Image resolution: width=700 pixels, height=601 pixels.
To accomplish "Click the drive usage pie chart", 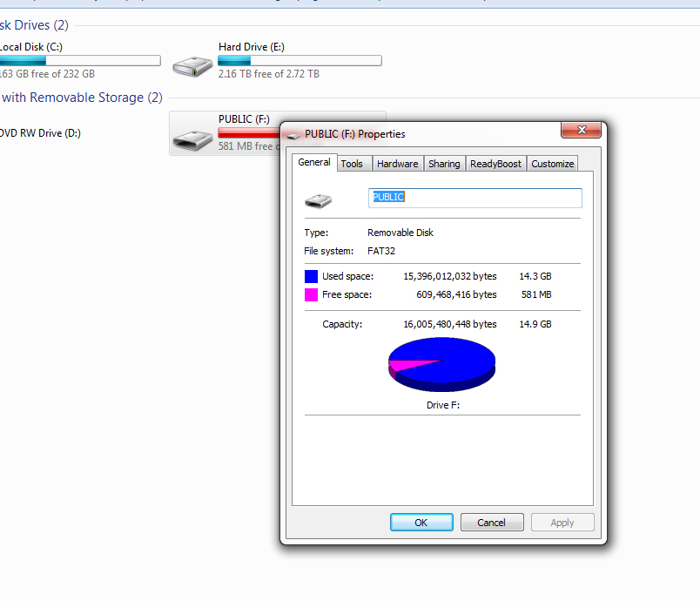I will (x=442, y=364).
